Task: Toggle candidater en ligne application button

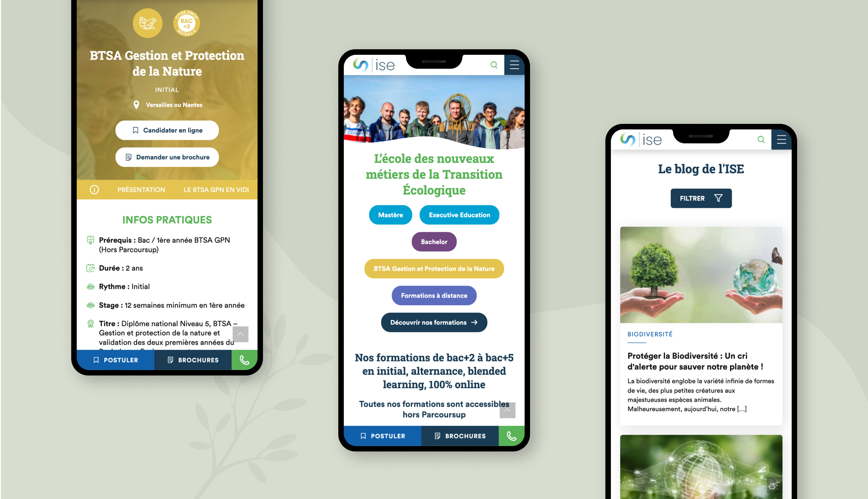Action: point(167,130)
